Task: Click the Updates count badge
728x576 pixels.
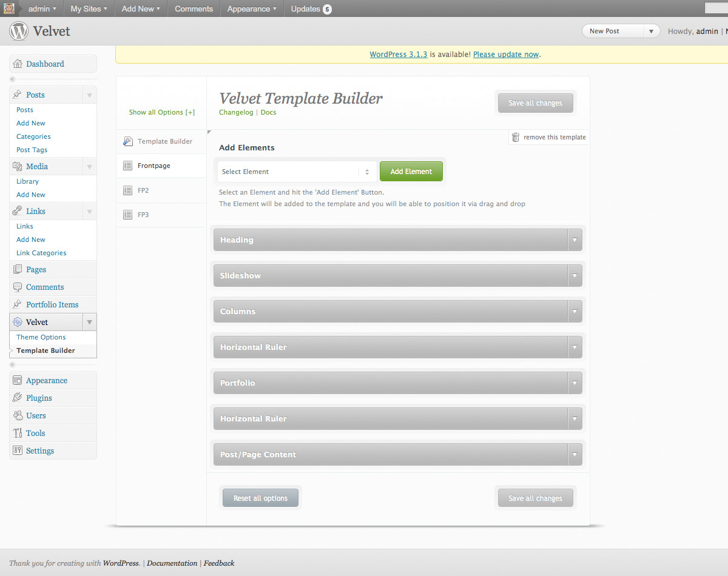Action: click(x=327, y=9)
